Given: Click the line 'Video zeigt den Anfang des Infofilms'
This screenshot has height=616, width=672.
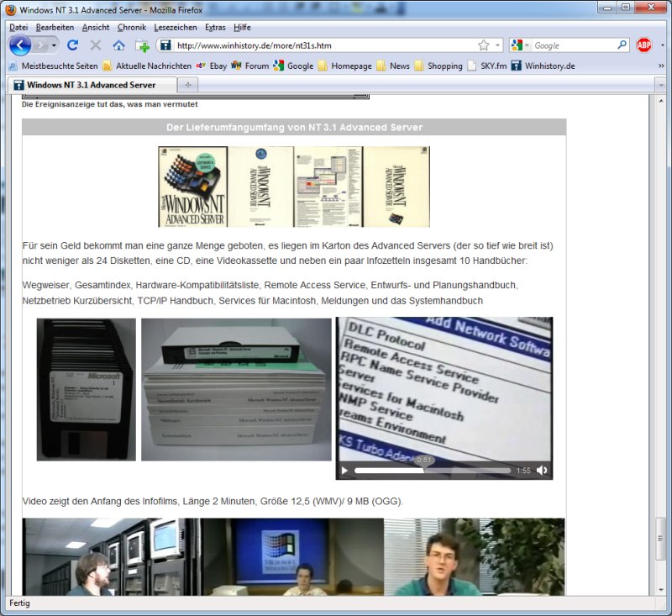Looking at the screenshot, I should pyautogui.click(x=213, y=501).
